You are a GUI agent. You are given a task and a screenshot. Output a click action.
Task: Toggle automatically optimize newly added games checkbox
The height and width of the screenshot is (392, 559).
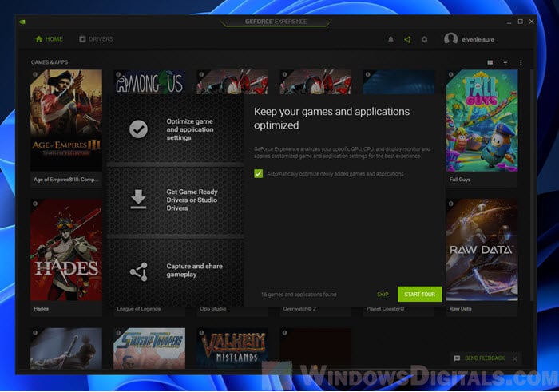click(x=259, y=174)
